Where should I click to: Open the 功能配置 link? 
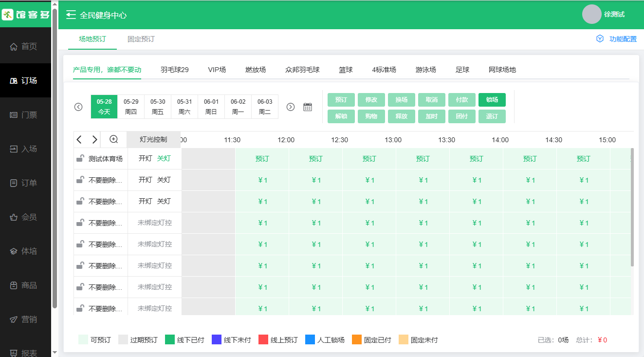(623, 39)
